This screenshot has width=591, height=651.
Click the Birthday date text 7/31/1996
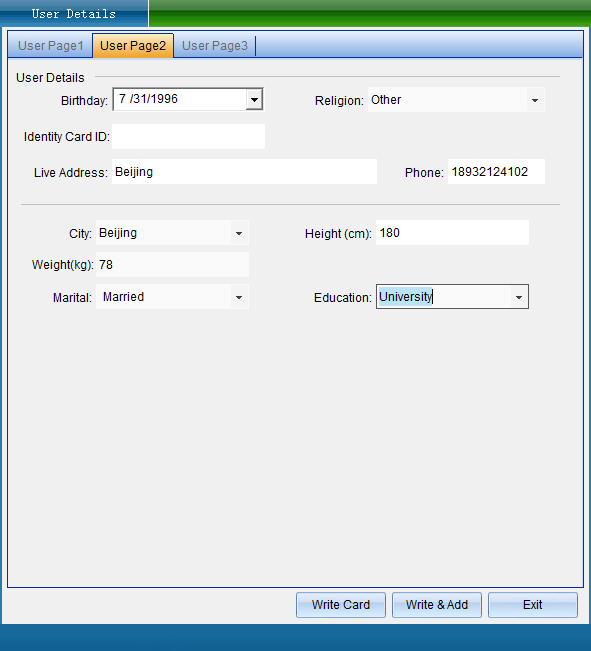click(x=148, y=99)
